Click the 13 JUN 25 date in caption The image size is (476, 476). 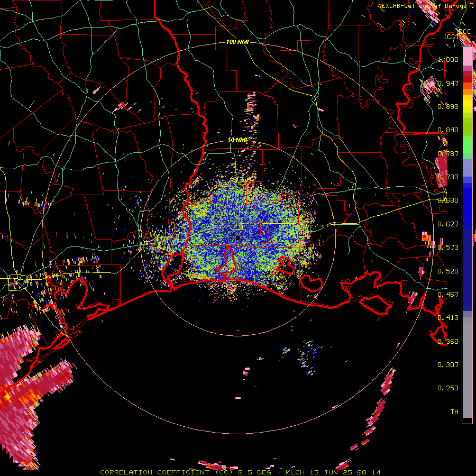331,472
